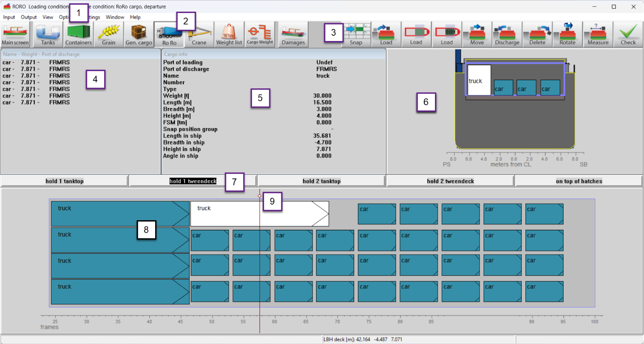Open the Grain cargo module
Image resolution: width=644 pixels, height=344 pixels.
click(109, 35)
